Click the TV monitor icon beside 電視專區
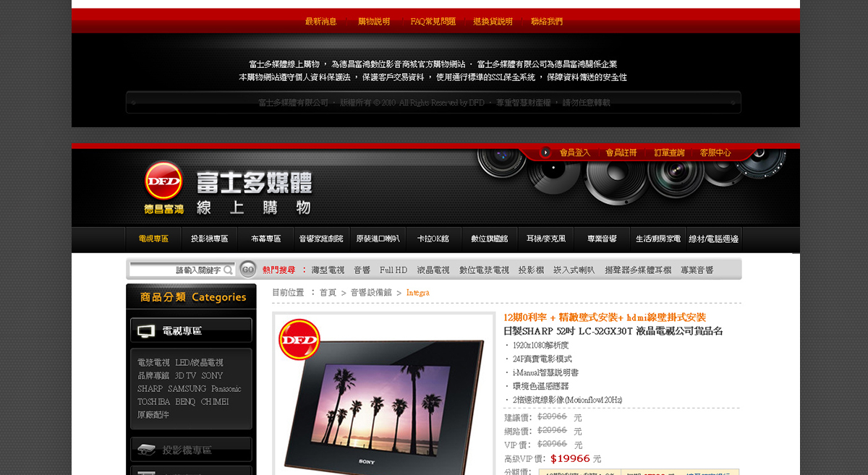868x475 pixels. point(146,331)
